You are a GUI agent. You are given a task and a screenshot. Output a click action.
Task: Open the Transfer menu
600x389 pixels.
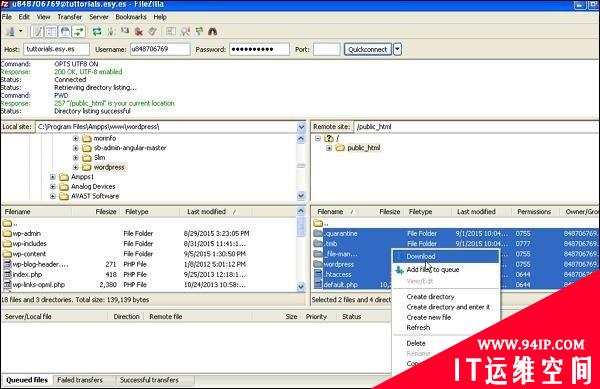[x=70, y=17]
